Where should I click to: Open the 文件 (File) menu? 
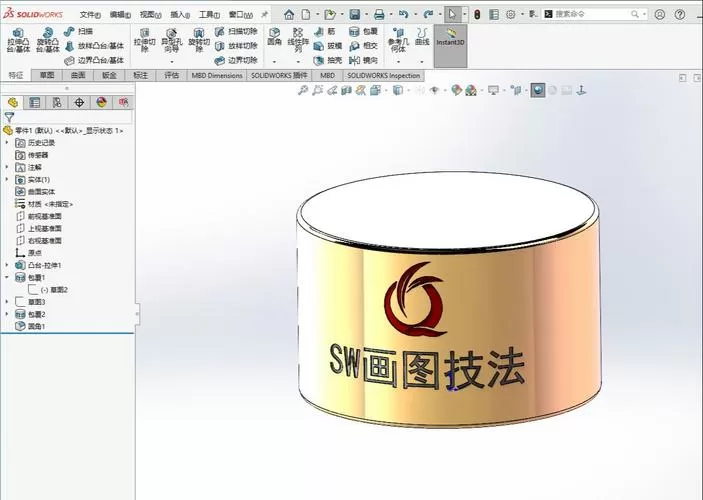coord(90,15)
